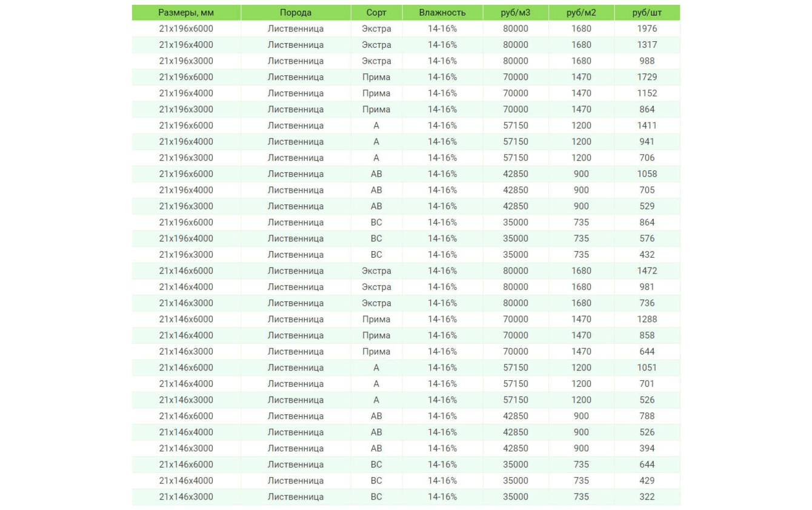Screen dimensions: 812x510
Task: Click the "Размеры, мм" column header
Action: 186,13
